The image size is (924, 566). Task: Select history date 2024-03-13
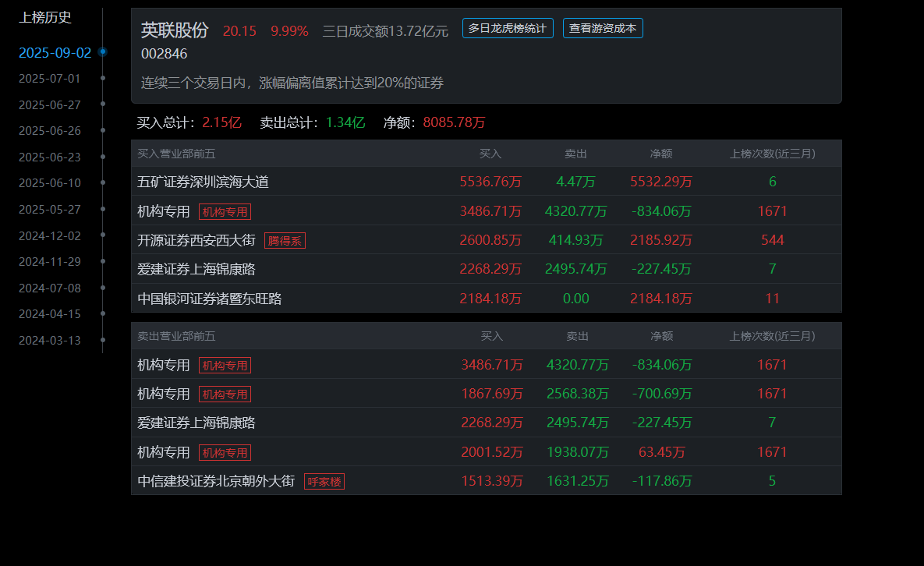tap(49, 341)
